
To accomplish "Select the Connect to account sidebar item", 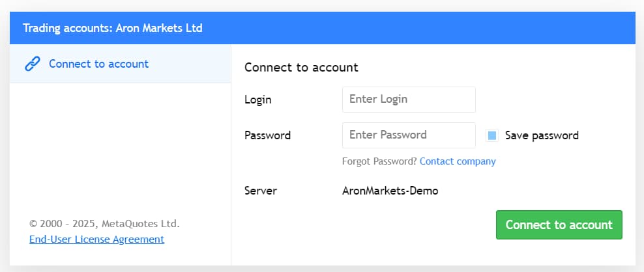I will tap(98, 64).
